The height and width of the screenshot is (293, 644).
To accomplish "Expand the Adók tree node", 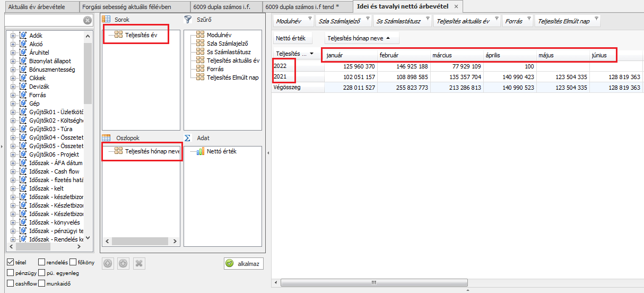I will [13, 36].
